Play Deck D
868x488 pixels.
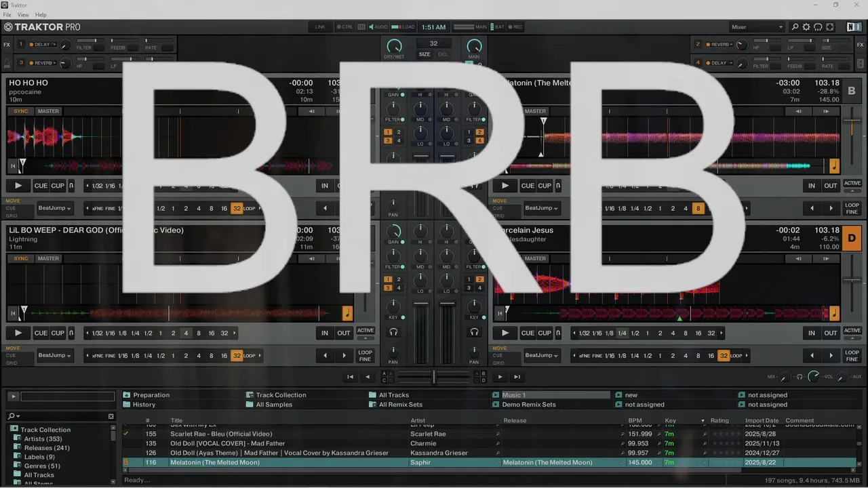505,333
